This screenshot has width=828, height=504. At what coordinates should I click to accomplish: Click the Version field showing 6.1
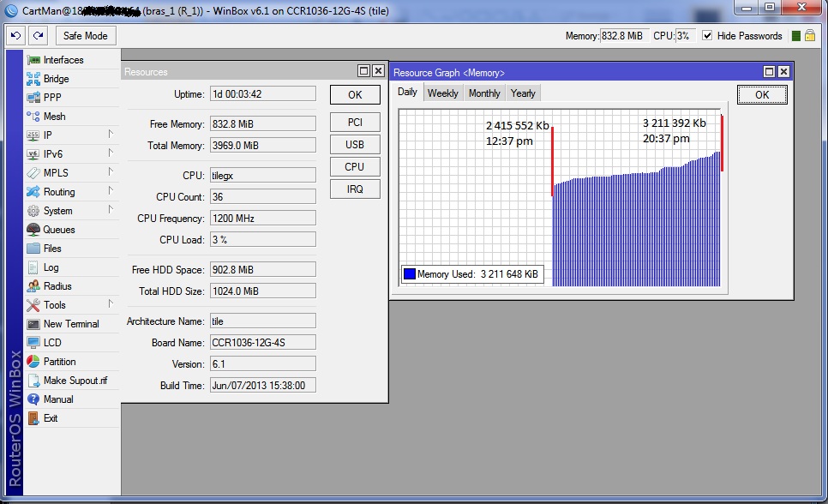coord(263,364)
